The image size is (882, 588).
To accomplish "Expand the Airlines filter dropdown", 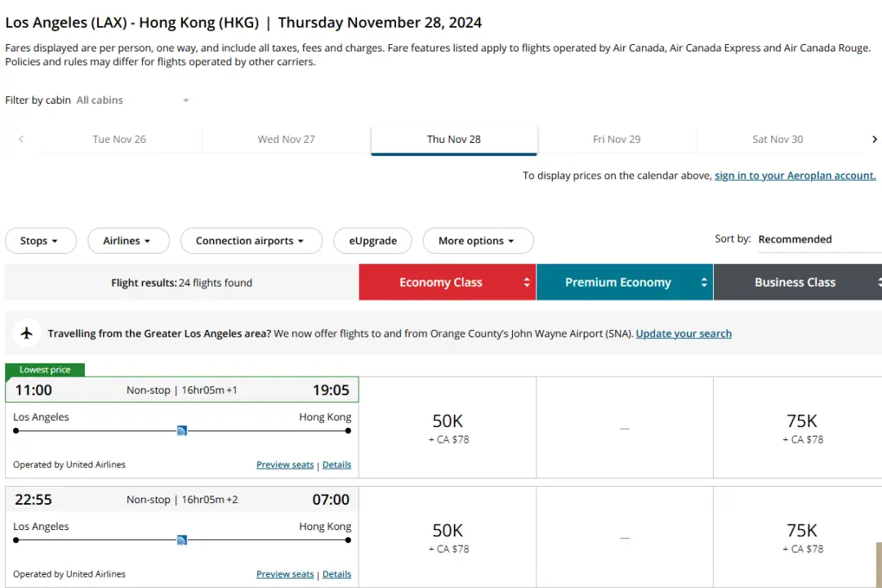I will click(127, 241).
